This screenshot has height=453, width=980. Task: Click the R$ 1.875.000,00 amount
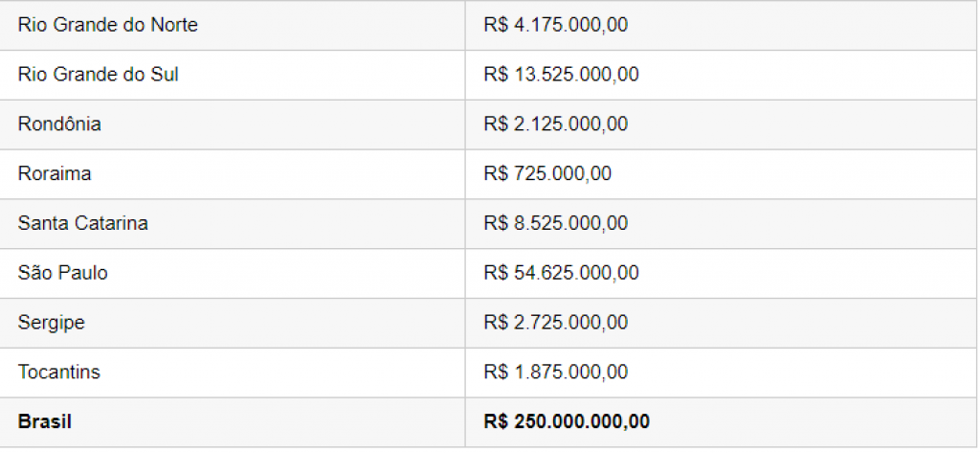pos(556,372)
